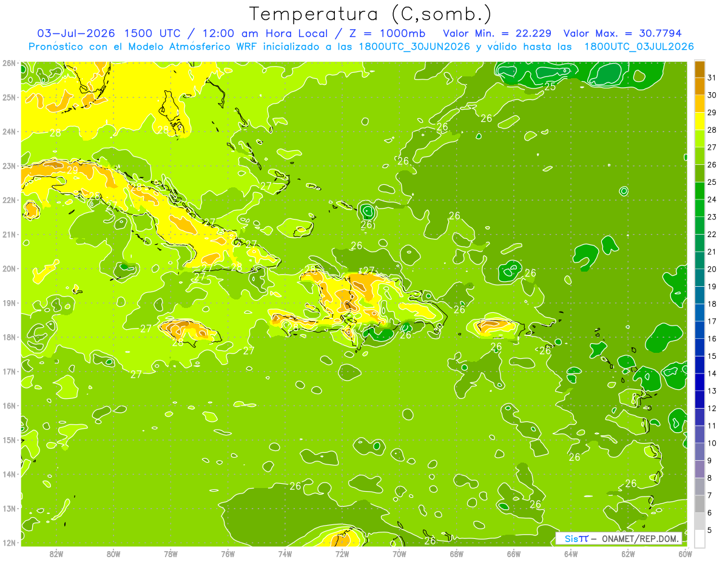Click the dark blue swatch between 12 and 13

pyautogui.click(x=699, y=400)
